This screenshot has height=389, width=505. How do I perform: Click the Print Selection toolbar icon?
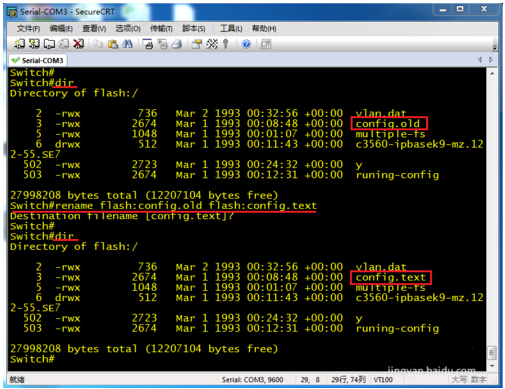[162, 44]
